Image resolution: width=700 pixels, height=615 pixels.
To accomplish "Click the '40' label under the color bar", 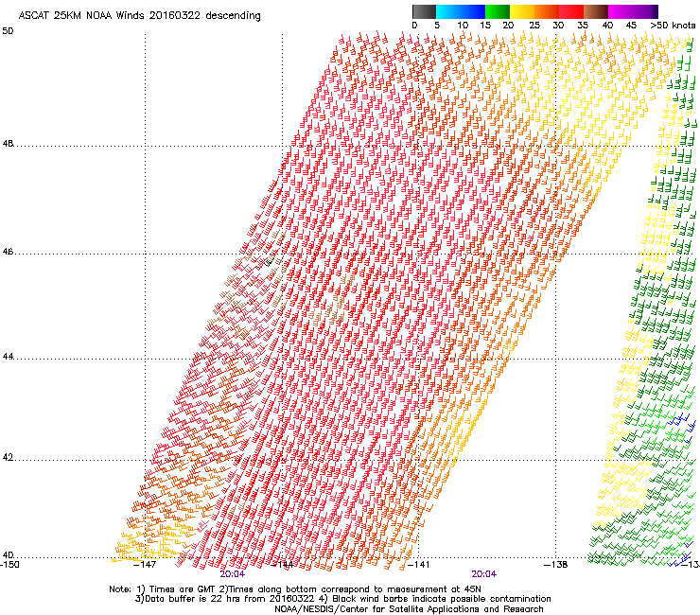I will (x=607, y=26).
